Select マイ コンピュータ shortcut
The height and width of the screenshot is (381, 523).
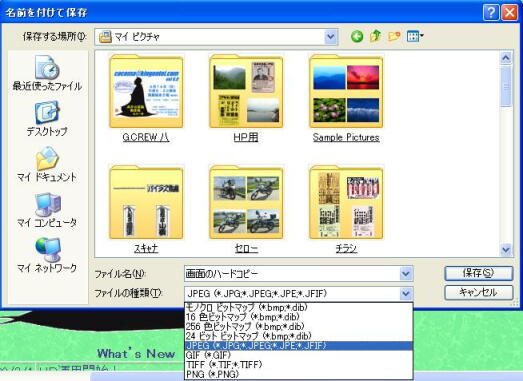click(47, 210)
